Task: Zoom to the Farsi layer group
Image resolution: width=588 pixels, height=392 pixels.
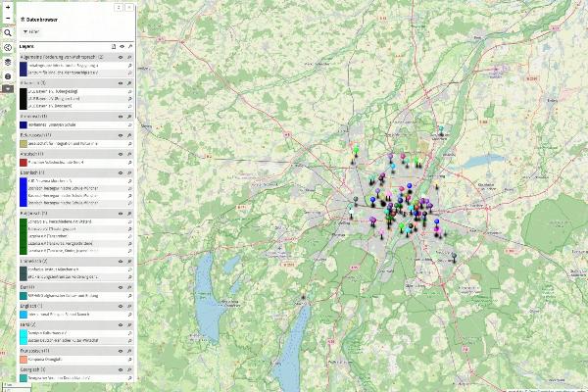Action: point(129,324)
